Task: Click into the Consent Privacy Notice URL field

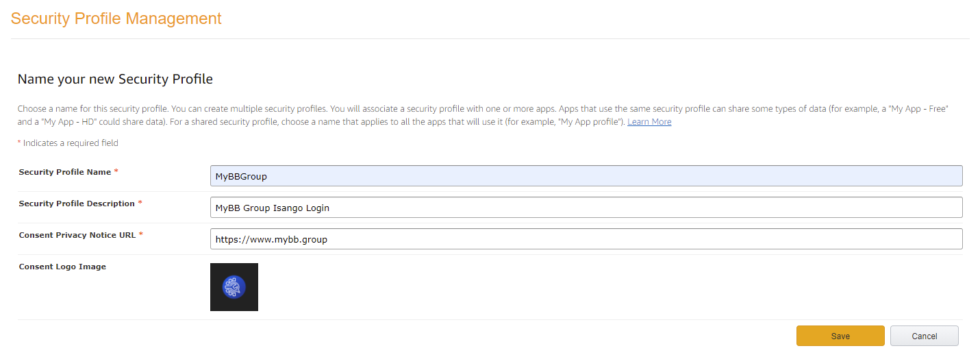Action: (586, 239)
